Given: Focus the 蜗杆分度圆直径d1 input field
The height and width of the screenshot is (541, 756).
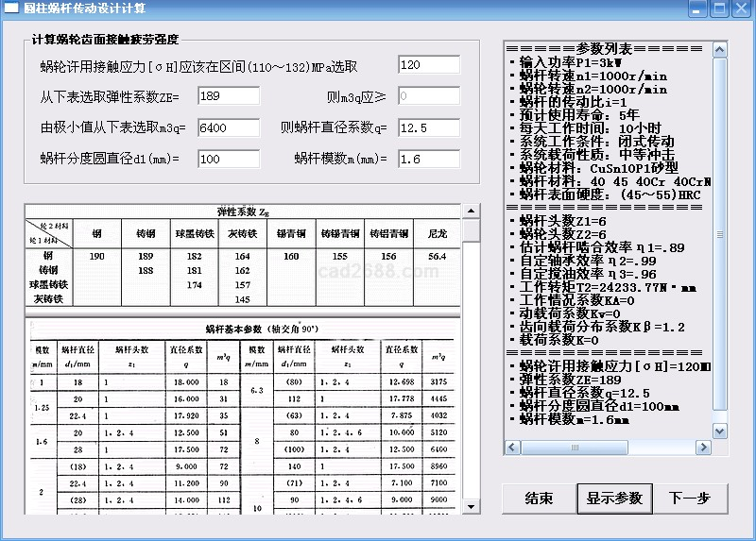Looking at the screenshot, I should pos(228,159).
